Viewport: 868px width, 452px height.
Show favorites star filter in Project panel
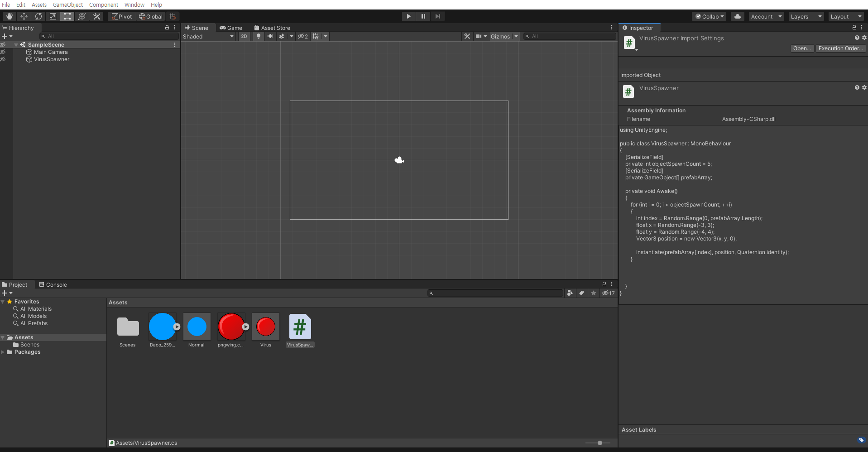594,293
